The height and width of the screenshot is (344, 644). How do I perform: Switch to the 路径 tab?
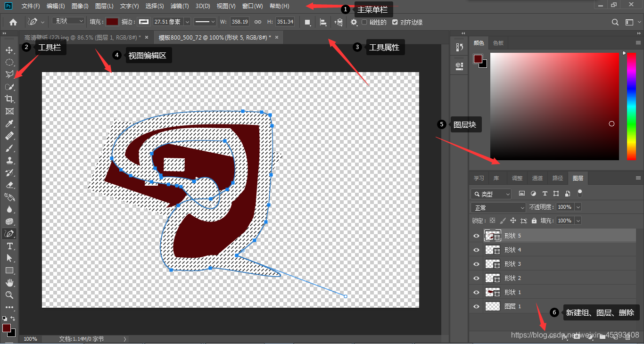coord(558,178)
